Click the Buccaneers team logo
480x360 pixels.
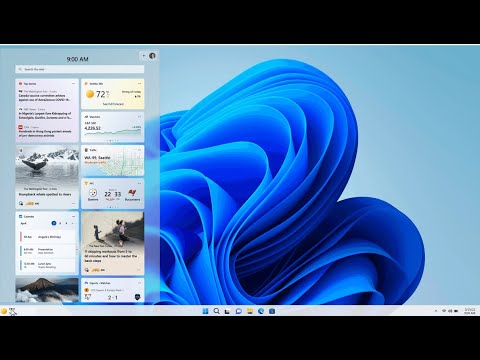(132, 193)
